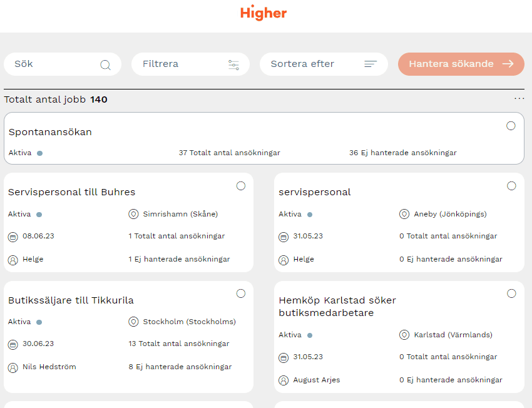Click the sort lines icon
This screenshot has height=408, width=532.
tap(371, 64)
